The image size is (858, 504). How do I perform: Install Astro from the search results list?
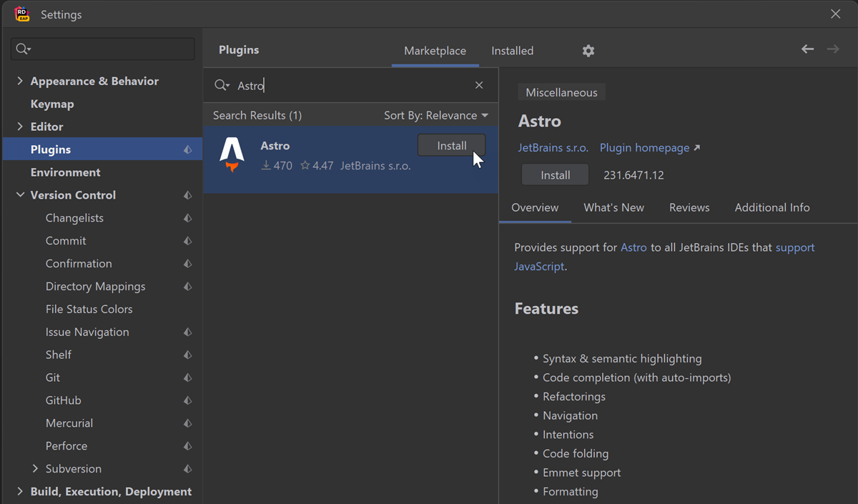(x=451, y=146)
